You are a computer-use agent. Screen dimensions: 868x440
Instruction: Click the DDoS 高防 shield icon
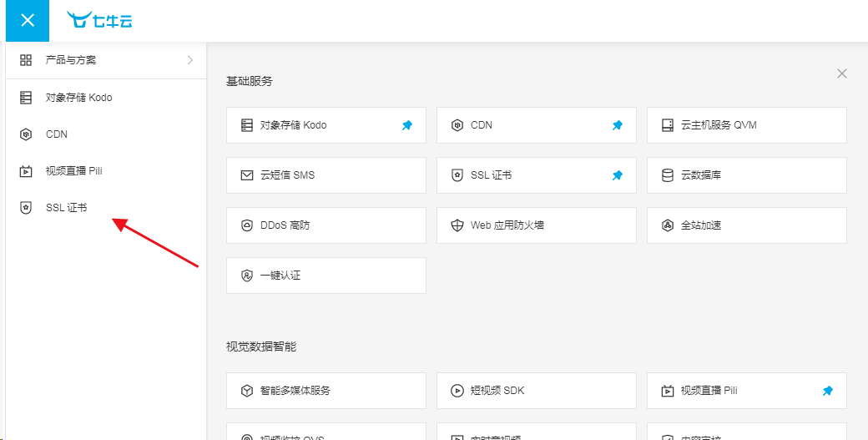point(247,225)
